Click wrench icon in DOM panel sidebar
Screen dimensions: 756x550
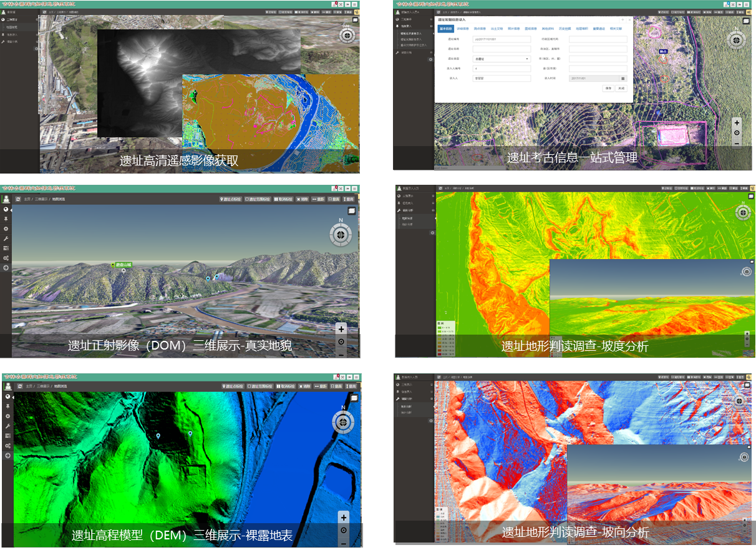point(6,238)
